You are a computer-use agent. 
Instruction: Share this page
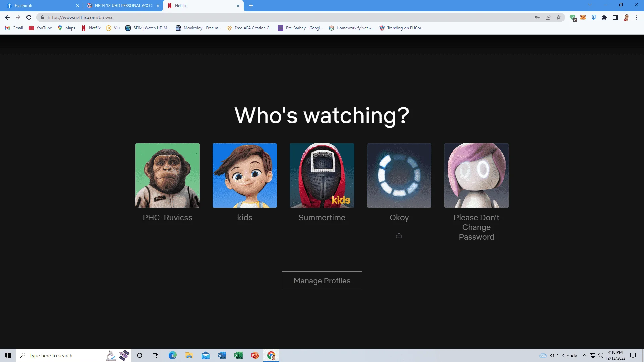[x=548, y=17]
